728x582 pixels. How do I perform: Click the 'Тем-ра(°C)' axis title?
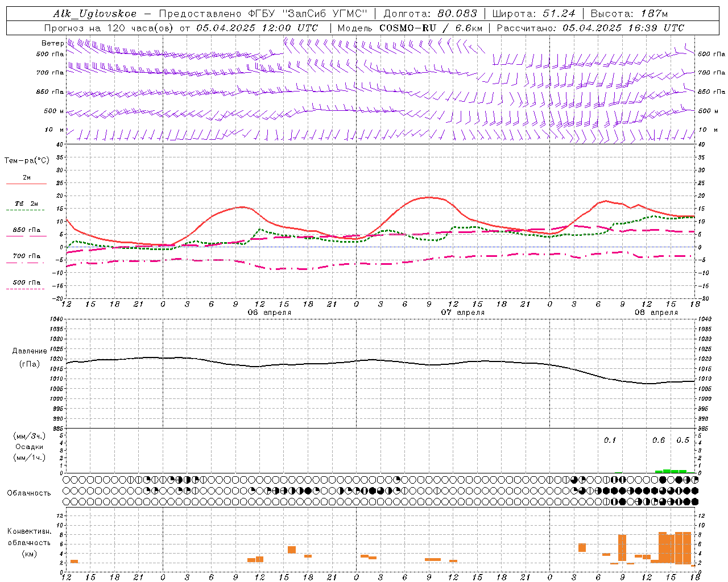click(x=27, y=161)
